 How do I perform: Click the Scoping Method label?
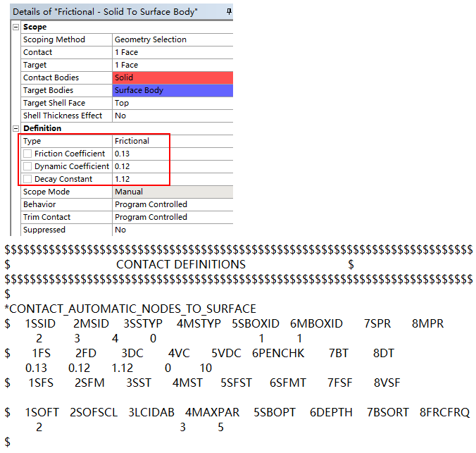click(x=54, y=39)
